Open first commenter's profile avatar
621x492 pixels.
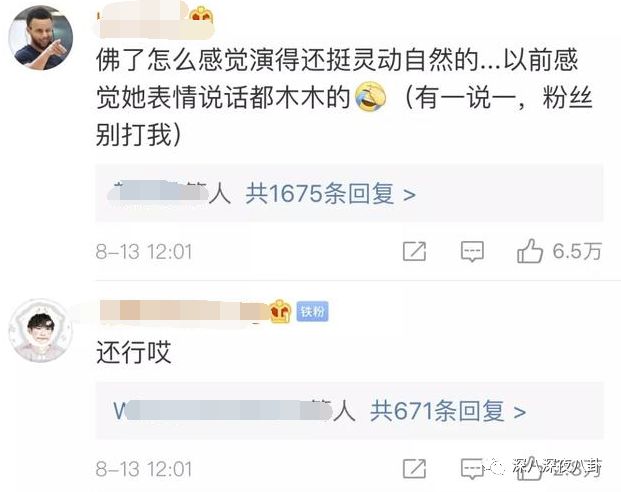coord(41,38)
